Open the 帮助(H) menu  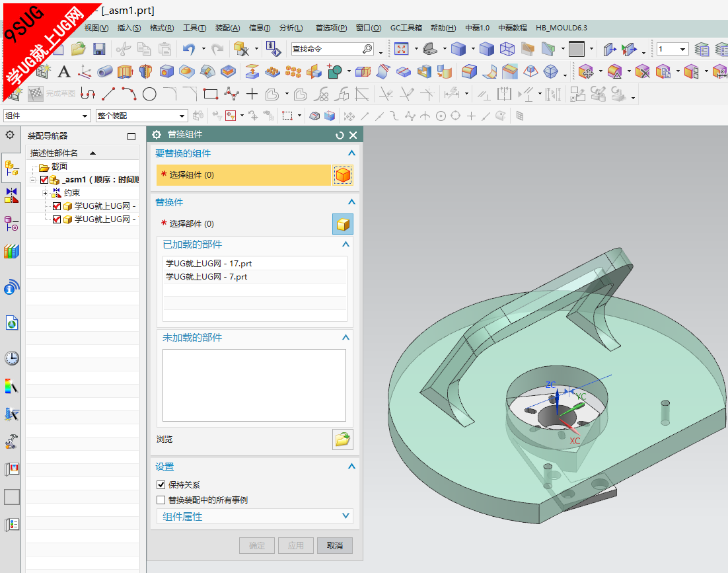pyautogui.click(x=443, y=28)
